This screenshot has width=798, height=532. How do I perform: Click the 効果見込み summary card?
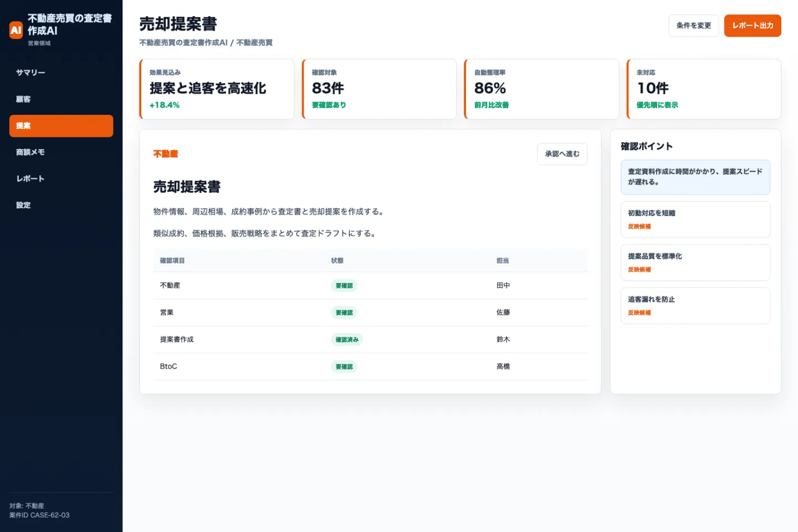click(x=217, y=89)
